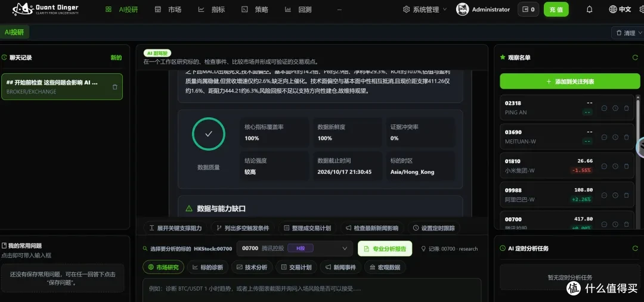Focus the question input box
The image size is (644, 302).
tap(312, 289)
